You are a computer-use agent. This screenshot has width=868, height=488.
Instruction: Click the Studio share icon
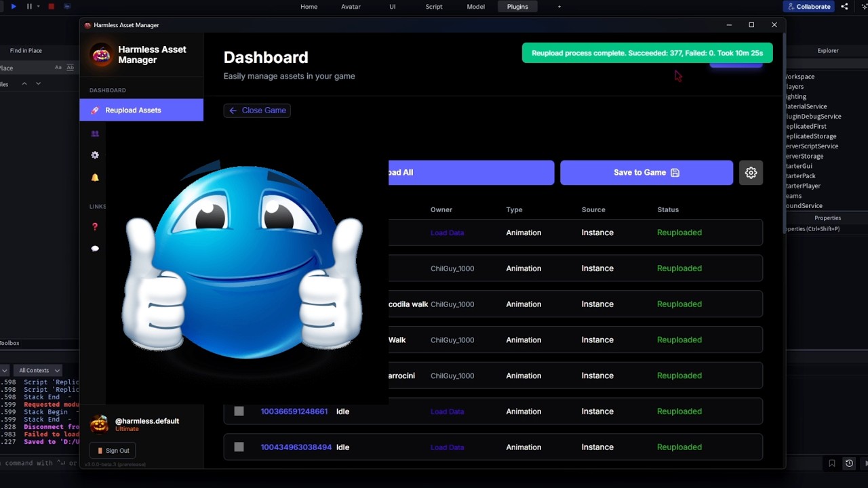click(x=844, y=6)
